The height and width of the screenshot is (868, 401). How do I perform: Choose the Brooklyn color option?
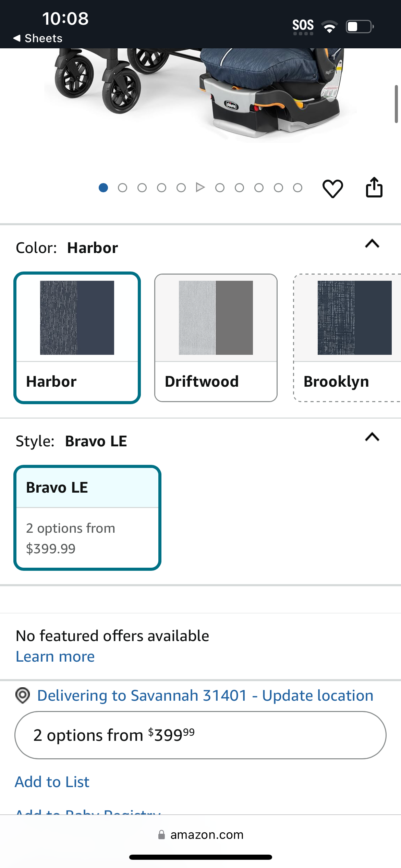pos(347,338)
